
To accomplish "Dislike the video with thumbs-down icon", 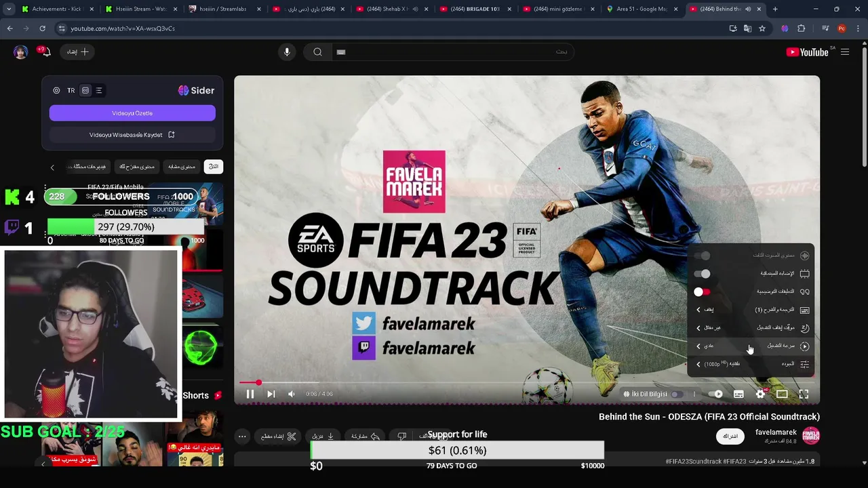I will (x=401, y=436).
